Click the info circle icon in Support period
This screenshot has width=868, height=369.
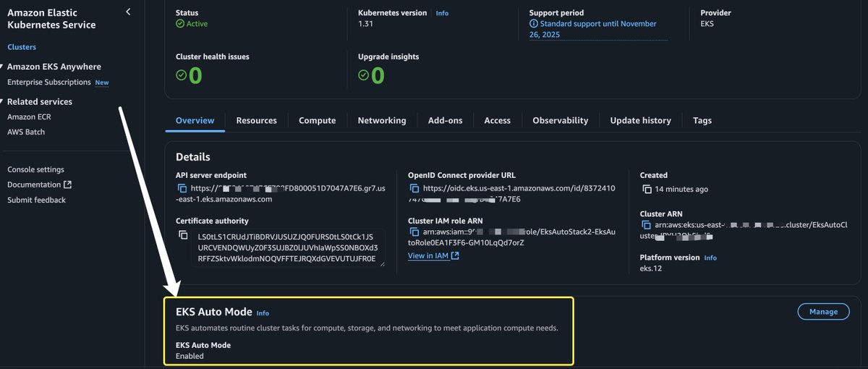click(x=534, y=24)
